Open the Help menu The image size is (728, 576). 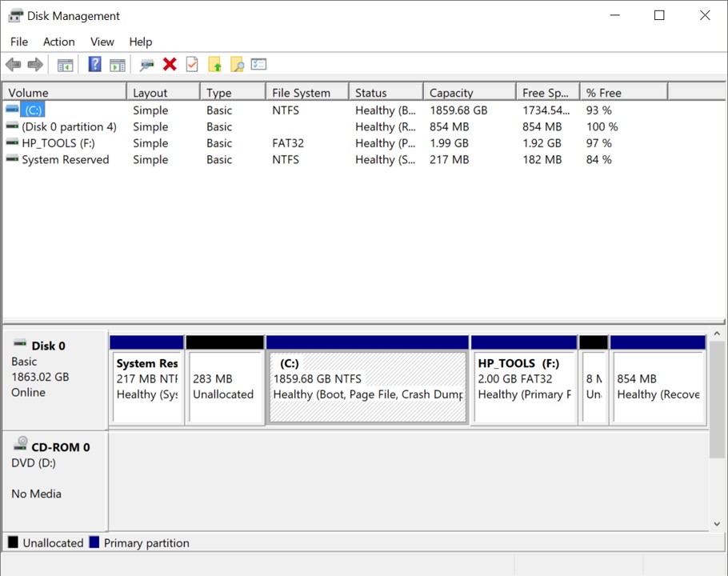[141, 42]
